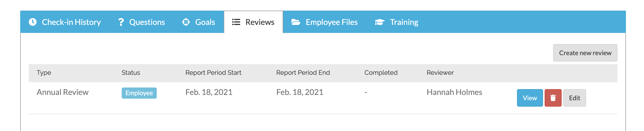Click the crosshair Goals icon
Screen dimensions: 644x131
click(x=186, y=22)
